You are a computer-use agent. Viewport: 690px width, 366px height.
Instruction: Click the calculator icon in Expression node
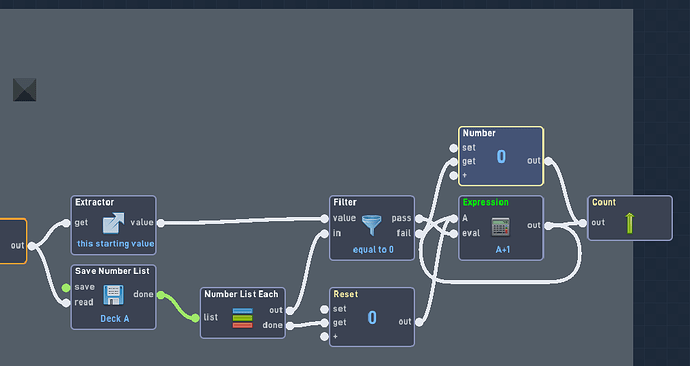click(501, 227)
